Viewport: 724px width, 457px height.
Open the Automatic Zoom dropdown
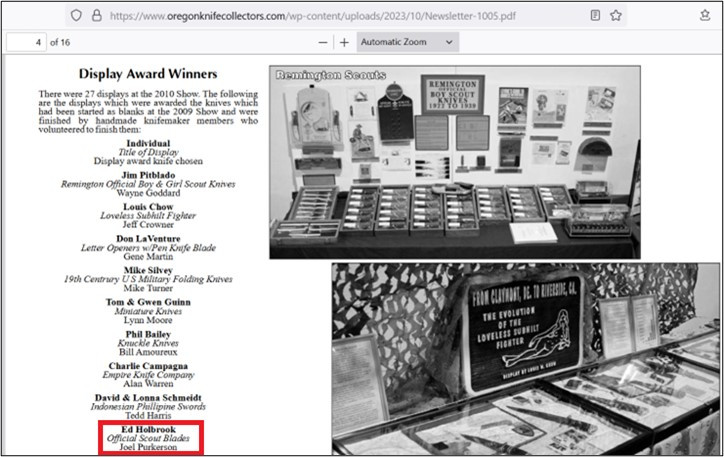[407, 42]
